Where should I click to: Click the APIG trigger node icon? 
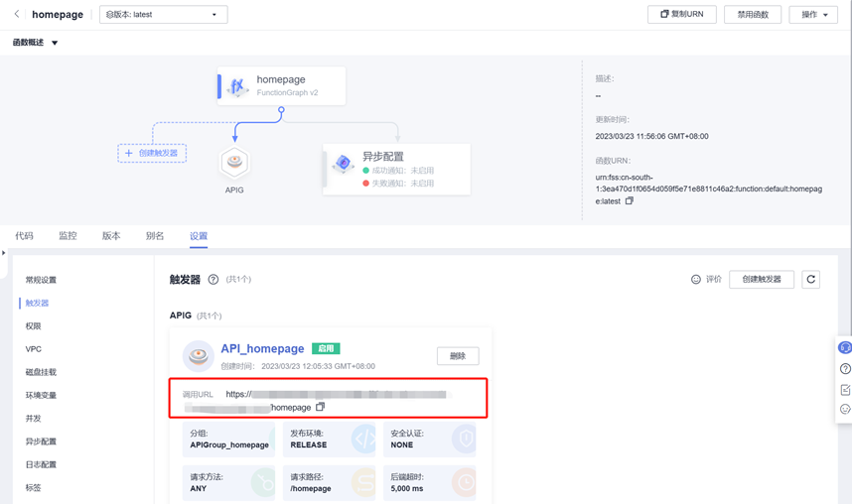click(x=234, y=163)
